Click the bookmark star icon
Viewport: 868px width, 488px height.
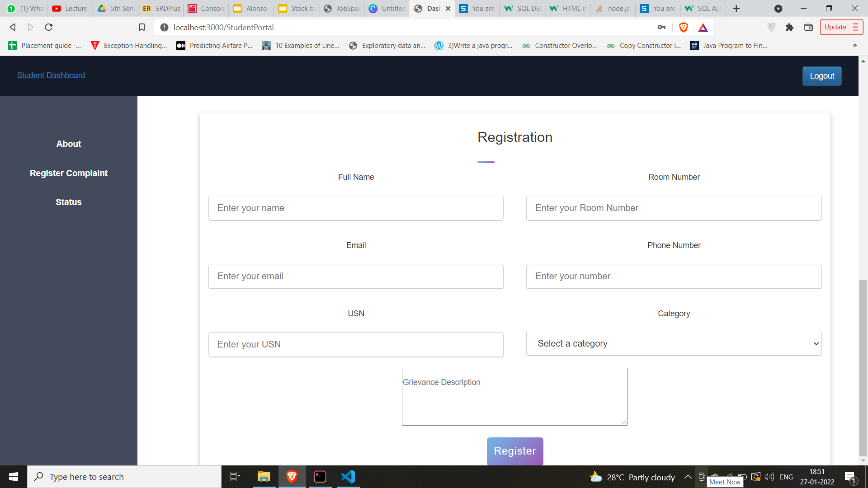click(142, 27)
